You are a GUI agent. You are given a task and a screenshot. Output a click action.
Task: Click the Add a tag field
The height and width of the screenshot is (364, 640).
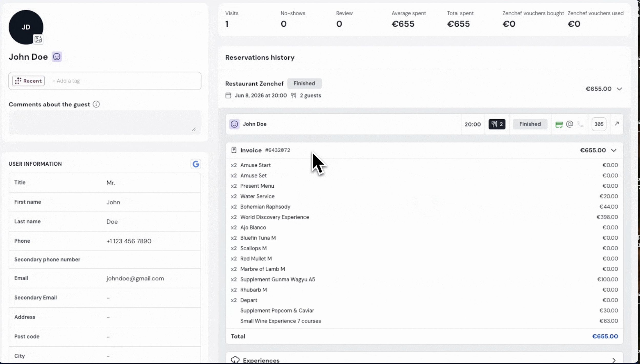[66, 81]
